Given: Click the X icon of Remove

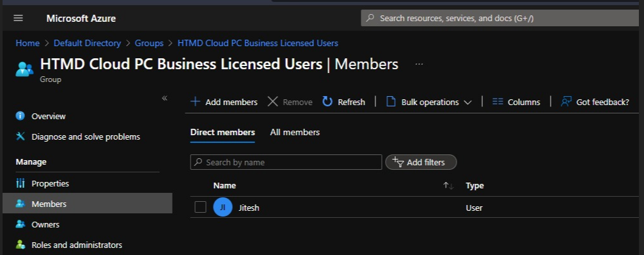Looking at the screenshot, I should (x=272, y=102).
